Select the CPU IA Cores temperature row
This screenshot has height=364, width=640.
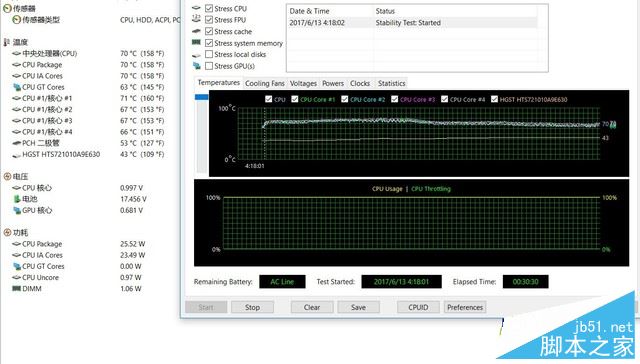tap(89, 76)
